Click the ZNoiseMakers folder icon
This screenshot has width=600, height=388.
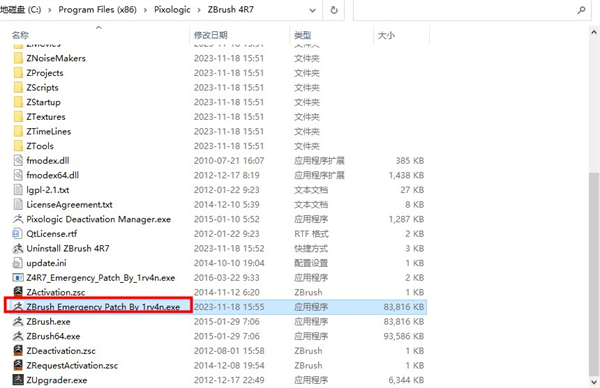point(18,58)
